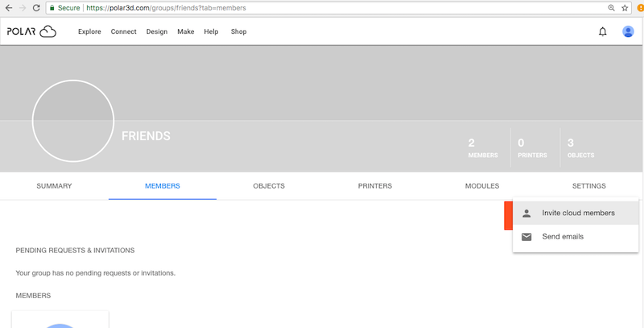644x328 pixels.
Task: Click the browser address bar URL
Action: tap(166, 8)
